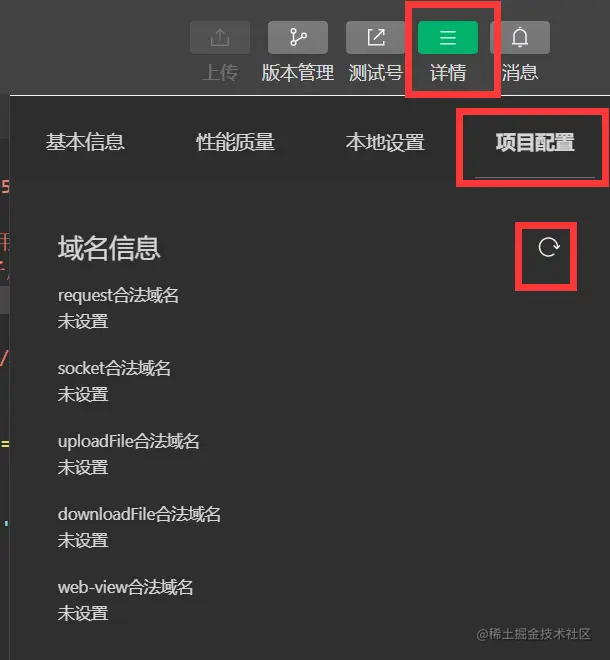Switch to the 性能质量 tab
Viewport: 610px width, 660px height.
click(x=235, y=142)
